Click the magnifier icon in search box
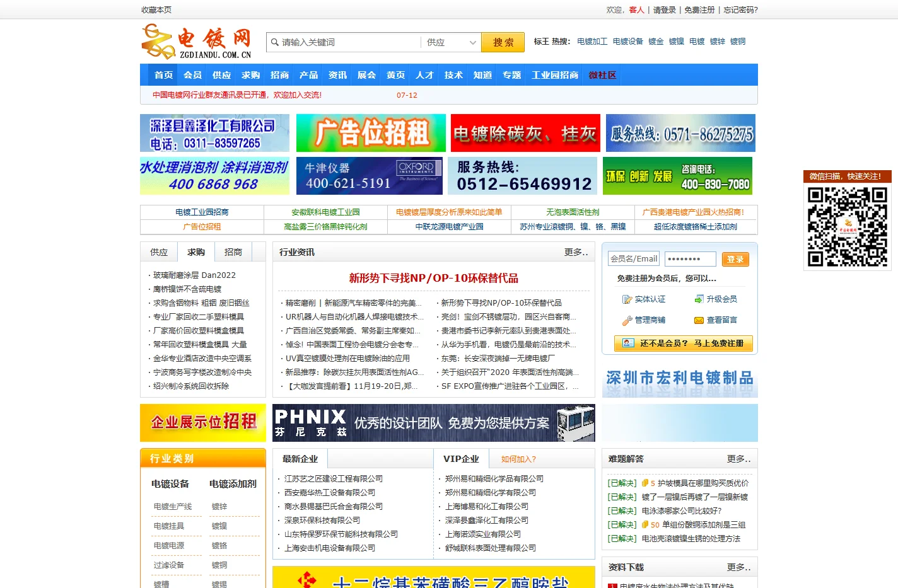The width and height of the screenshot is (898, 588). click(x=275, y=42)
